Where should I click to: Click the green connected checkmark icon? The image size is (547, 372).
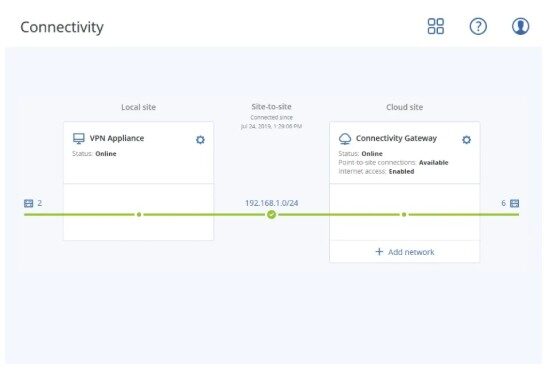[x=271, y=214]
